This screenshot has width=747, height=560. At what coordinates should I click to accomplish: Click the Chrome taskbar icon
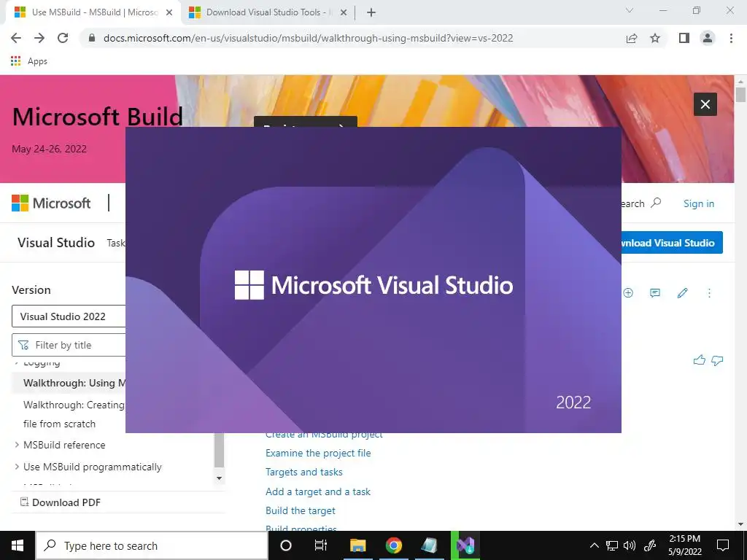pos(393,545)
